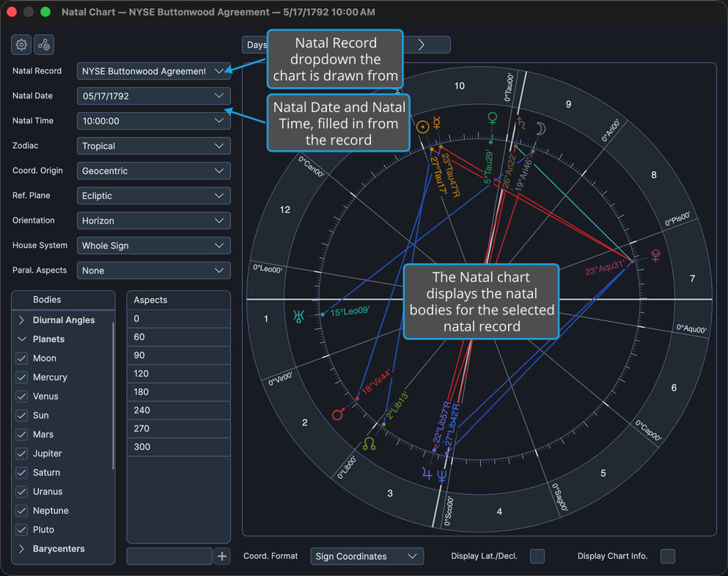This screenshot has width=728, height=576.
Task: Select the Neptune glyph in chart
Action: click(x=442, y=476)
